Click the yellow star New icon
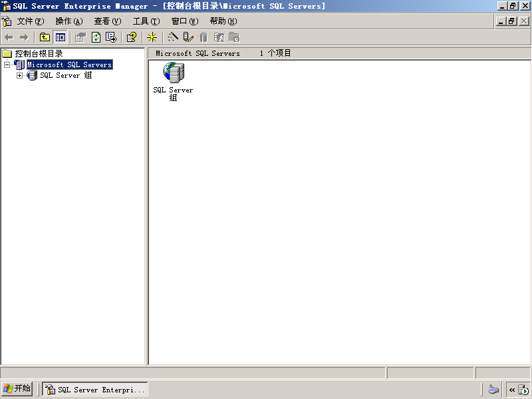 click(152, 37)
